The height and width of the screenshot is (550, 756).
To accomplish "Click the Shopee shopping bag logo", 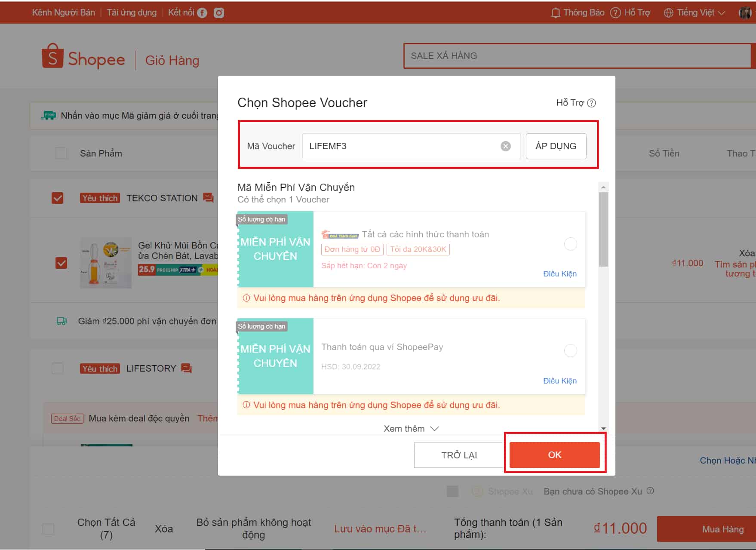I will [x=52, y=56].
